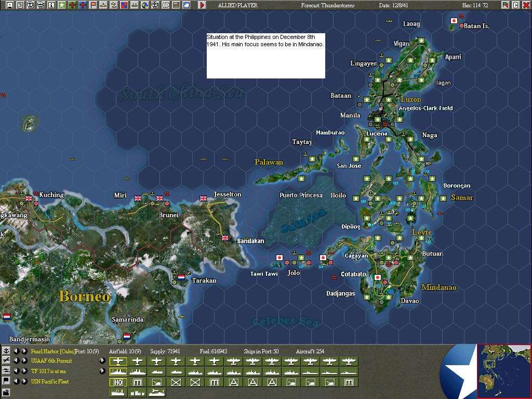Click the 'C' button in top-right corner
The image size is (532, 399).
click(515, 5)
